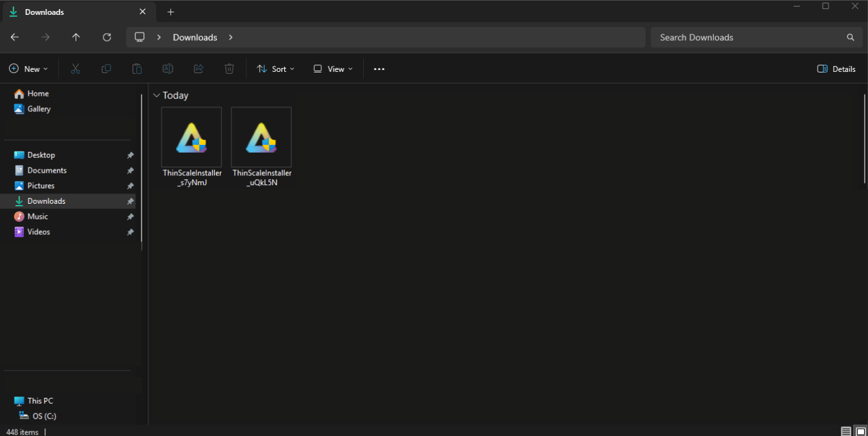The height and width of the screenshot is (436, 868).
Task: Go back with the left arrow
Action: click(15, 38)
